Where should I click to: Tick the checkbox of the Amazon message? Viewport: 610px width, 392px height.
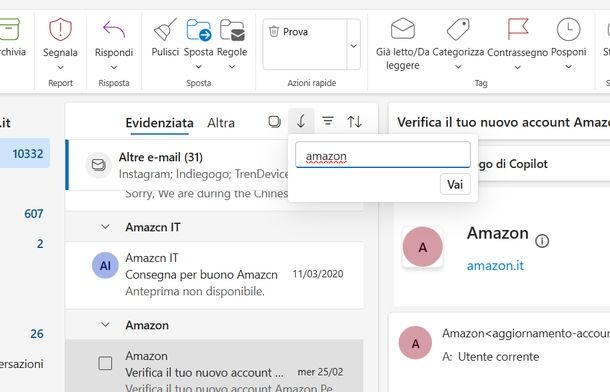(105, 363)
